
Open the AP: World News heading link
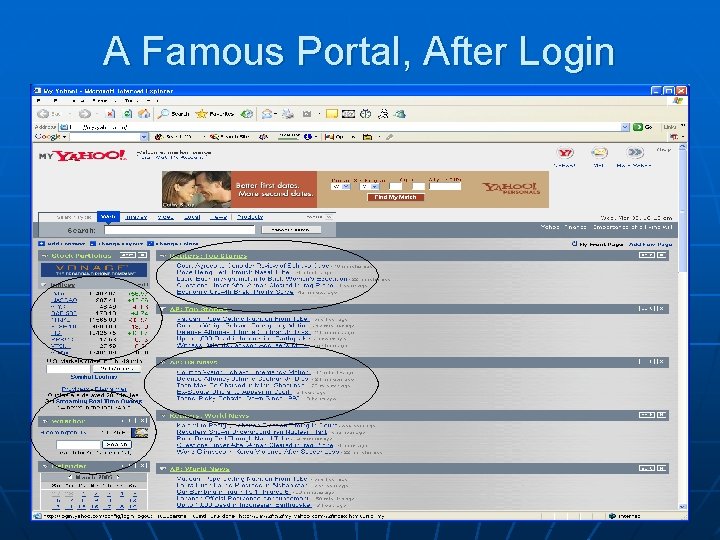(x=199, y=469)
